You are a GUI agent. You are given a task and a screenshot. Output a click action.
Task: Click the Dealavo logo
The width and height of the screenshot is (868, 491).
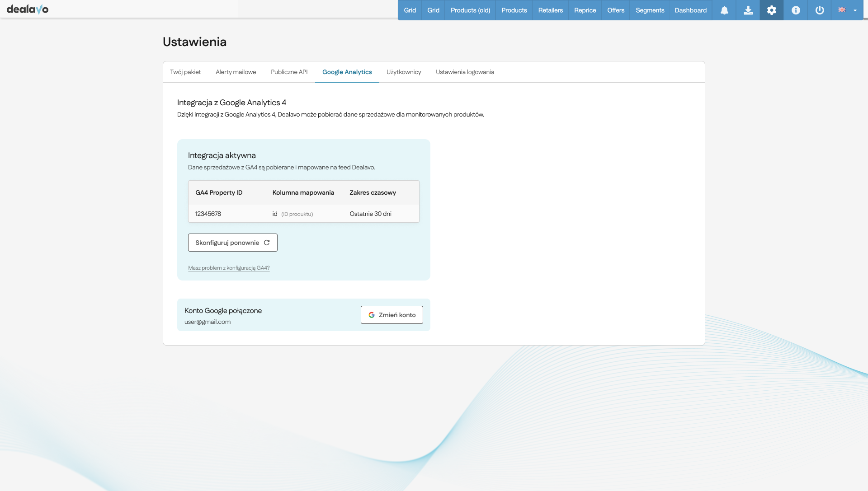coord(28,9)
